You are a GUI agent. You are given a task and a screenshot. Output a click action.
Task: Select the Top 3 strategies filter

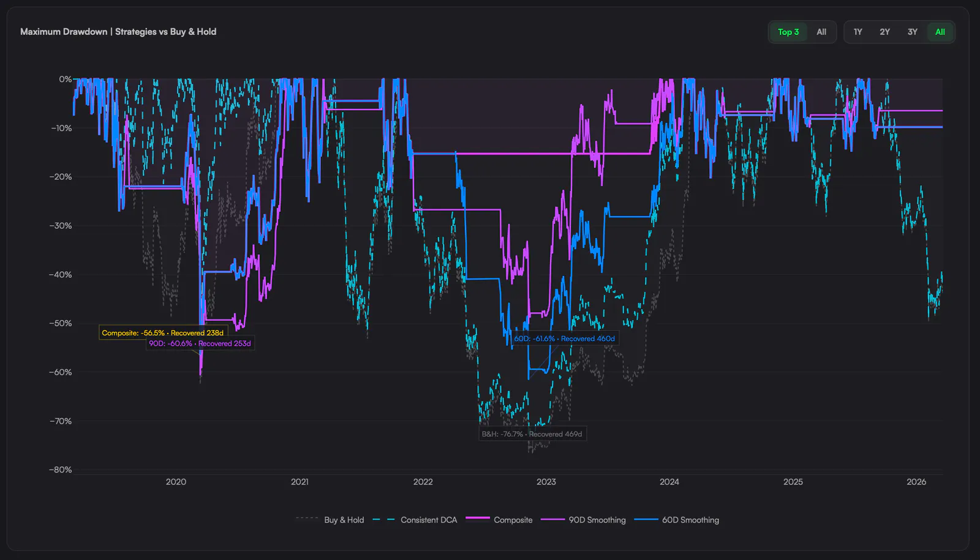click(788, 32)
